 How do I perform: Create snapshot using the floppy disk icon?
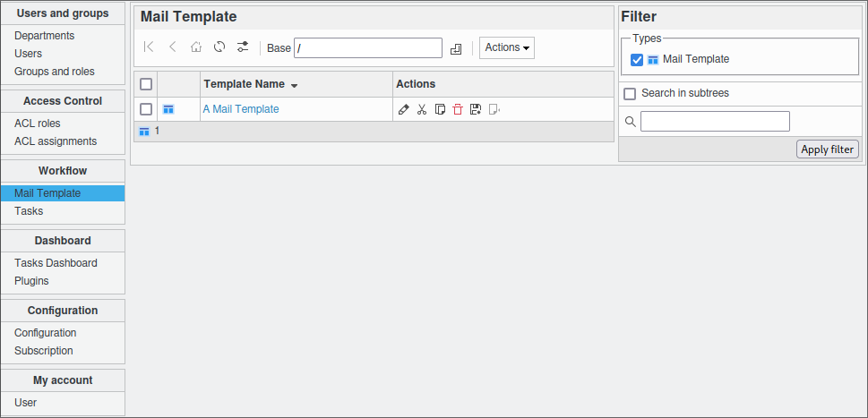click(x=475, y=109)
